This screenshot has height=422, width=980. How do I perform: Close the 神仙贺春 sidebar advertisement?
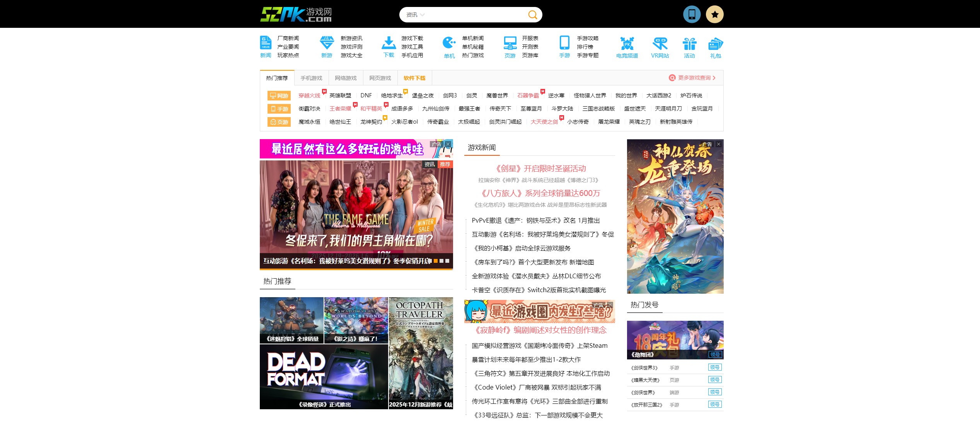coord(719,144)
